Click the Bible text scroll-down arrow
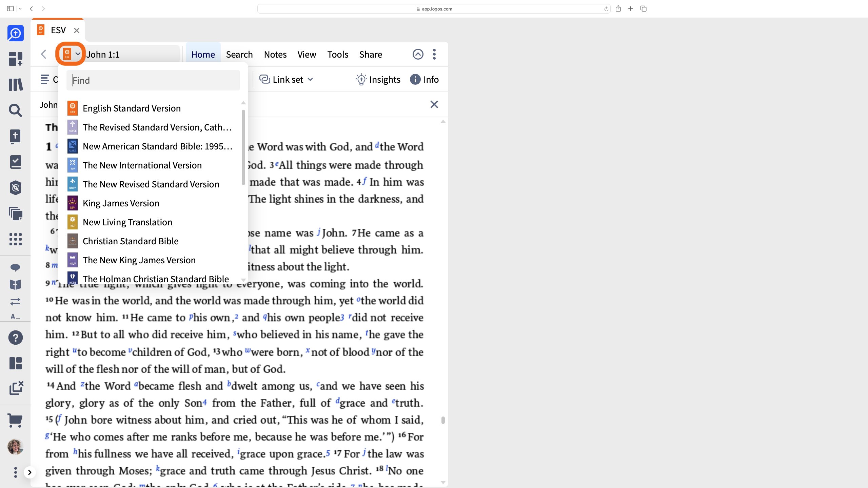The image size is (868, 488). pos(443,482)
